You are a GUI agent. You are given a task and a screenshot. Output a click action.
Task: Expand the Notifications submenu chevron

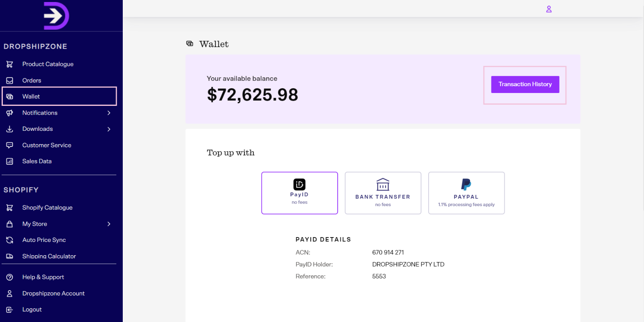(x=109, y=113)
